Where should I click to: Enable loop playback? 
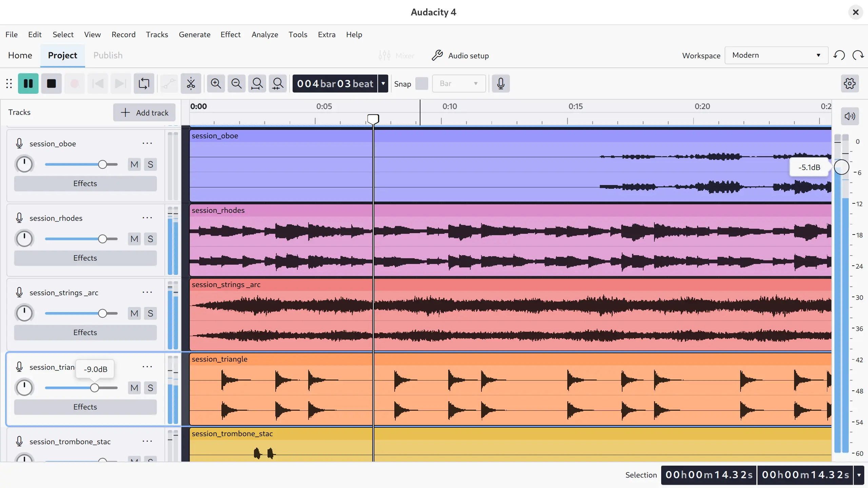pyautogui.click(x=143, y=83)
